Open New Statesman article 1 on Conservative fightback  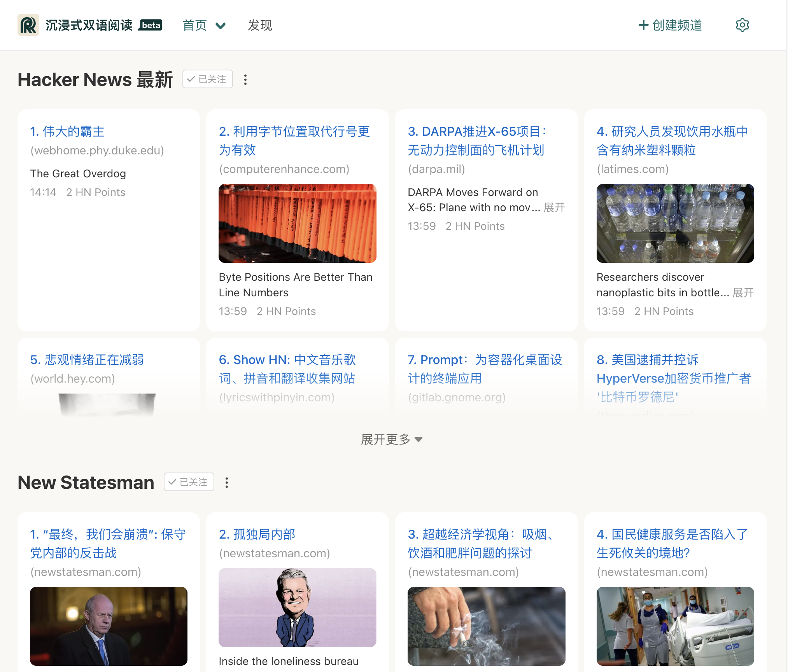[x=108, y=544]
